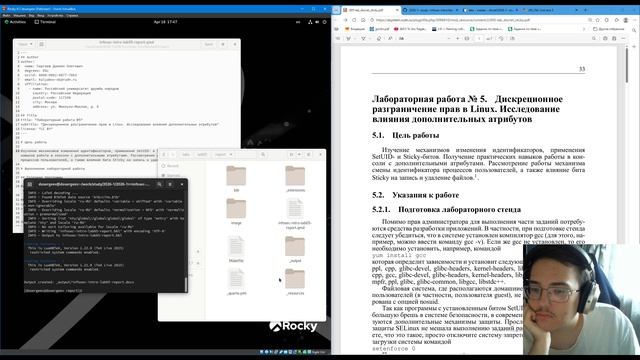The width and height of the screenshot is (640, 360).
Task: Click the PDF page number field
Action: pos(479,38)
